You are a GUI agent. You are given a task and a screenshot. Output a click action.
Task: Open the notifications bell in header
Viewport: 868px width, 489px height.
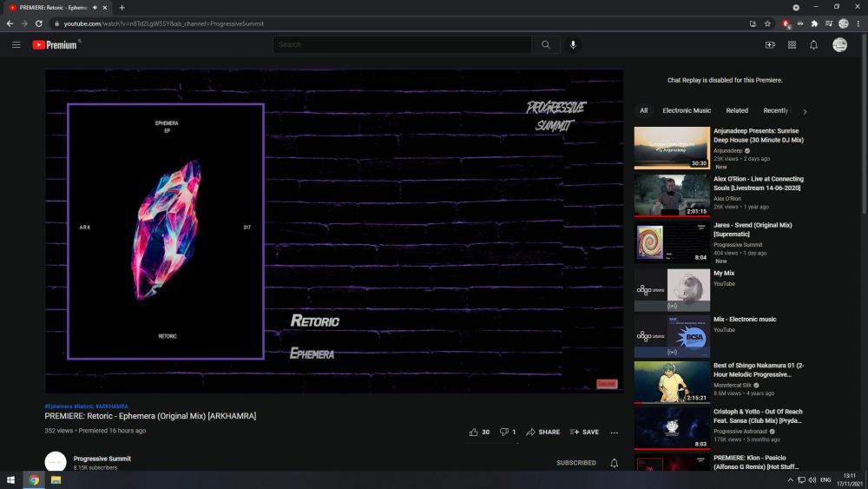coord(814,45)
